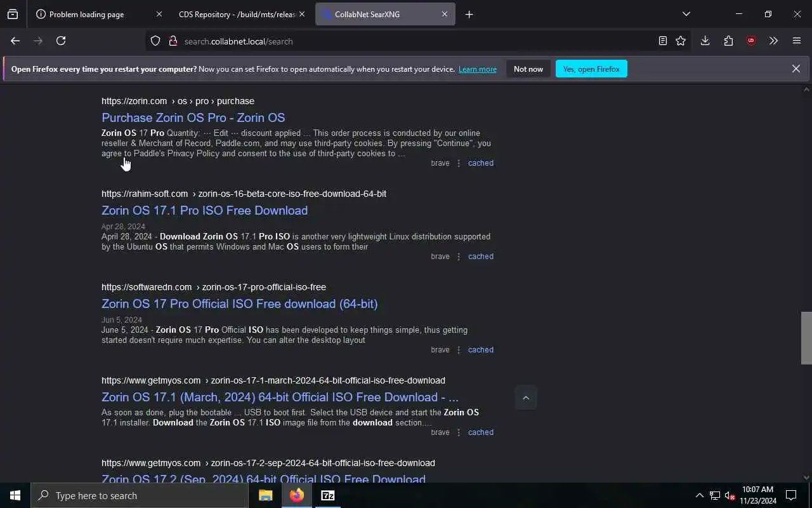Click Yes, open Firefox button
The width and height of the screenshot is (812, 508).
(x=591, y=69)
